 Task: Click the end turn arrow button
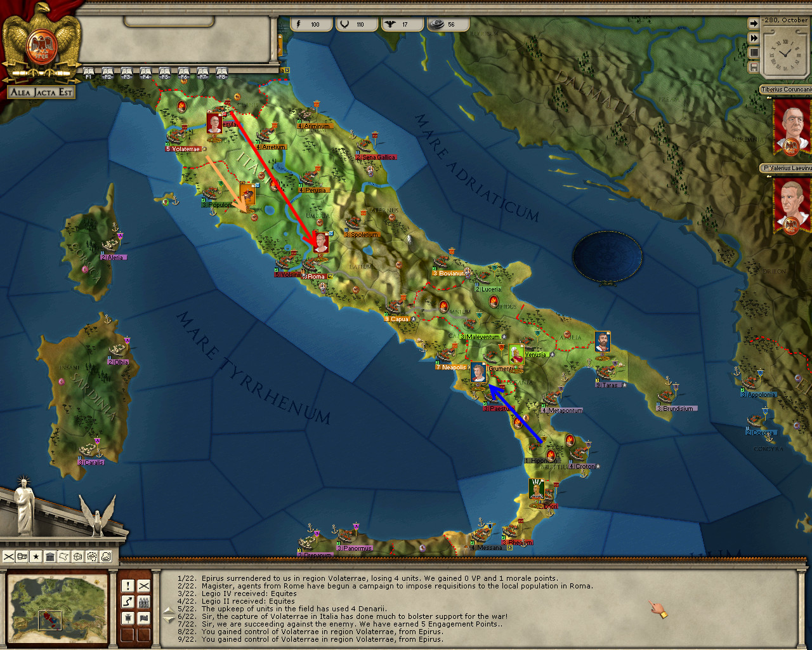click(x=754, y=23)
